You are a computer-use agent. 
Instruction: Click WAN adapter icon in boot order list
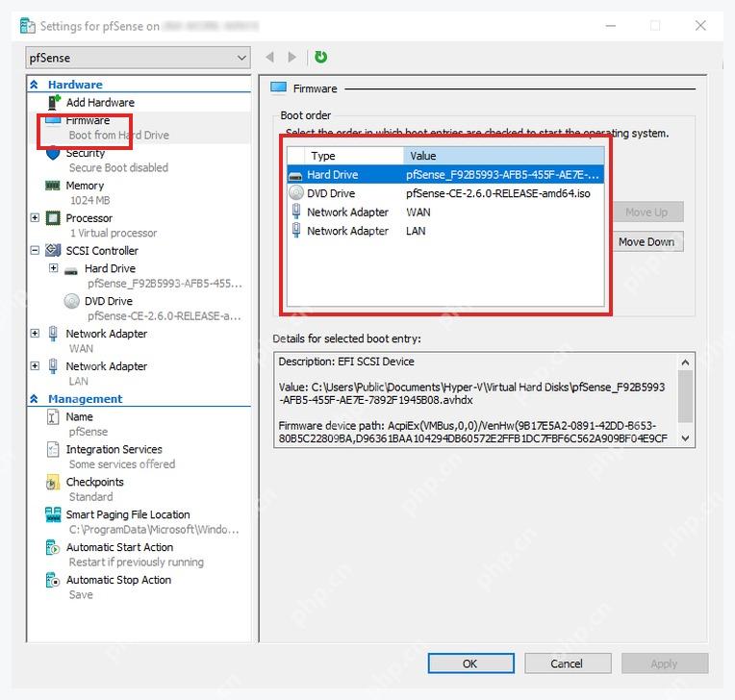(x=296, y=212)
